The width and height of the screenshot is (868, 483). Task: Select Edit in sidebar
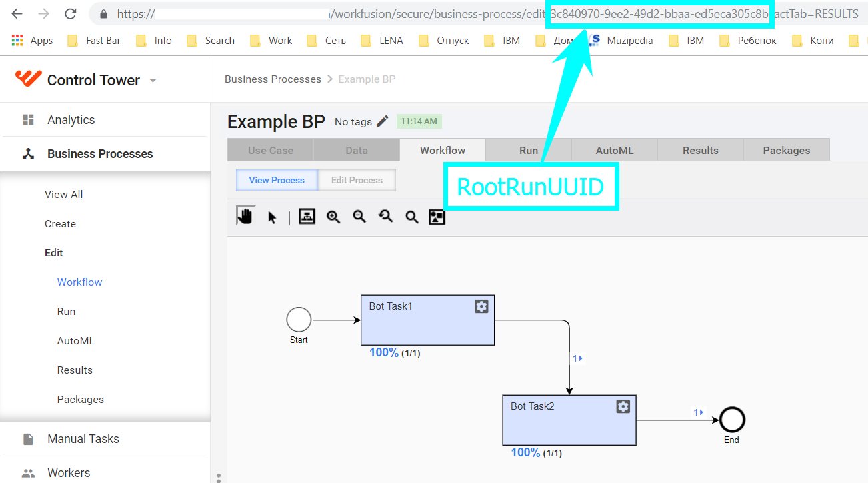(54, 253)
